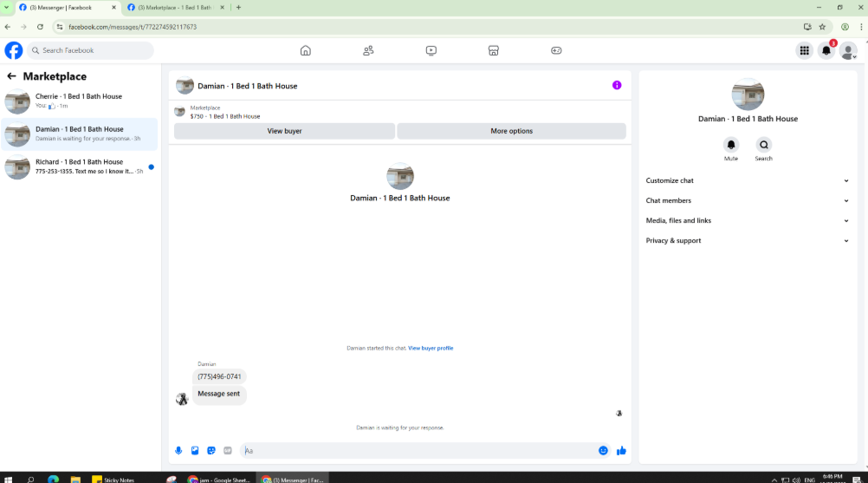The width and height of the screenshot is (868, 483).
Task: Click the Chrome profile icon in toolbar
Action: (x=845, y=27)
